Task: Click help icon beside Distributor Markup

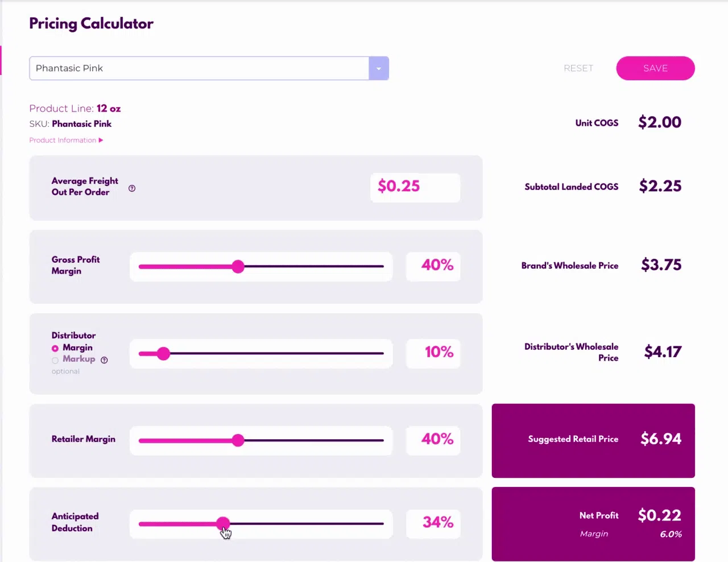Action: [104, 360]
